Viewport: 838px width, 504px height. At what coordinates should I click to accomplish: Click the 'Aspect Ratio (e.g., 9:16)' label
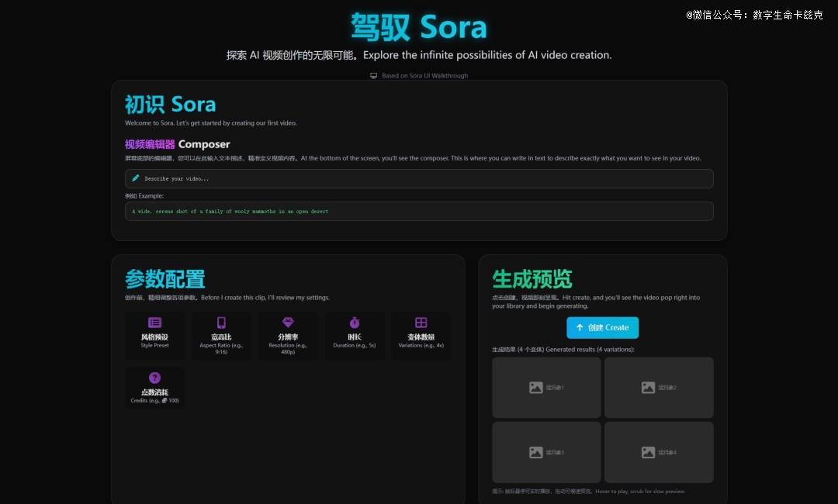(221, 349)
